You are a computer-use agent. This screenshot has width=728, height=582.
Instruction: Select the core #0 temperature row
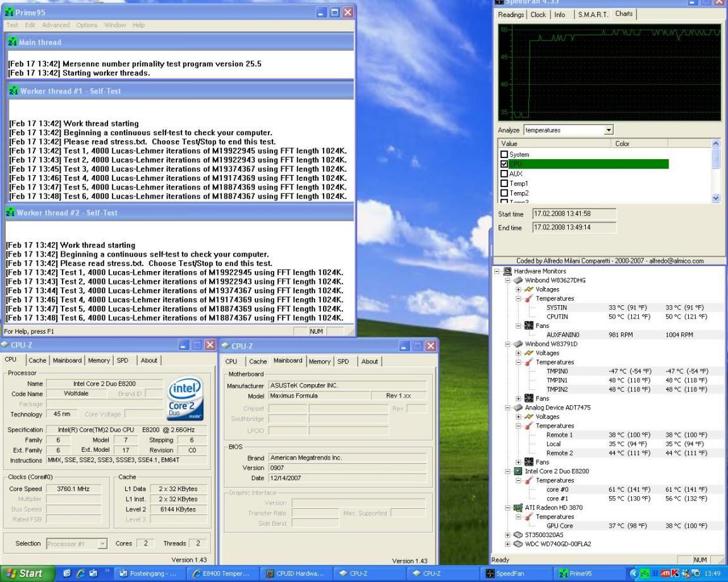(627, 489)
